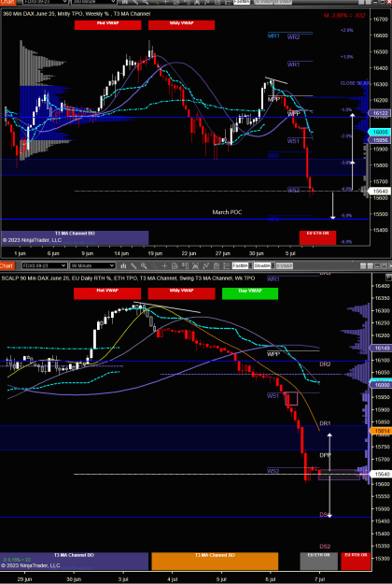The width and height of the screenshot is (392, 584).
Task: Toggle orange T3 MA Channel BO button in lower chart
Action: [x=215, y=562]
